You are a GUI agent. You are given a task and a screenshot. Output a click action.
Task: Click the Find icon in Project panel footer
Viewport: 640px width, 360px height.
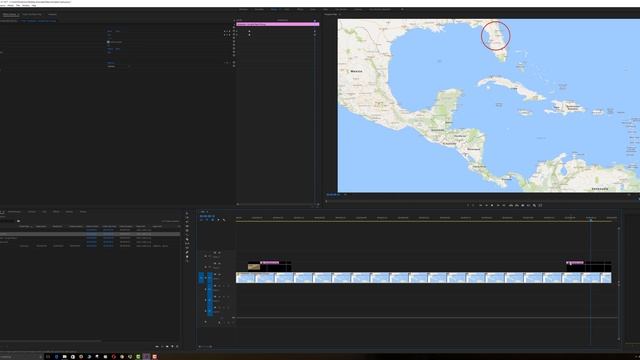(x=162, y=347)
